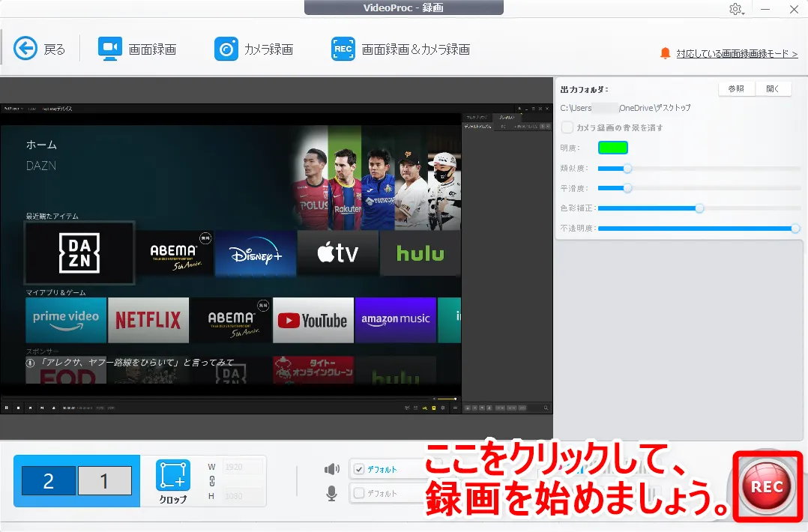Viewport: 808px width, 532px height.
Task: Click the 画面録画 monitor camera icon
Action: point(109,49)
